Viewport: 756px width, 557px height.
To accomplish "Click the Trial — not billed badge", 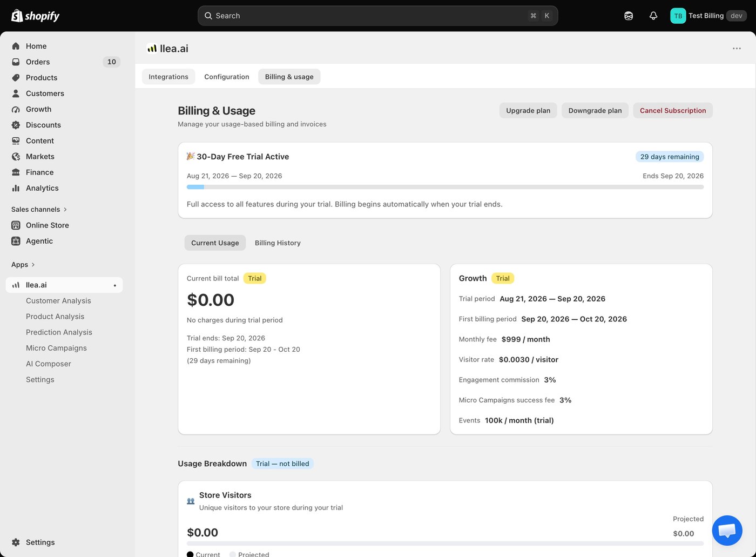I will [282, 464].
